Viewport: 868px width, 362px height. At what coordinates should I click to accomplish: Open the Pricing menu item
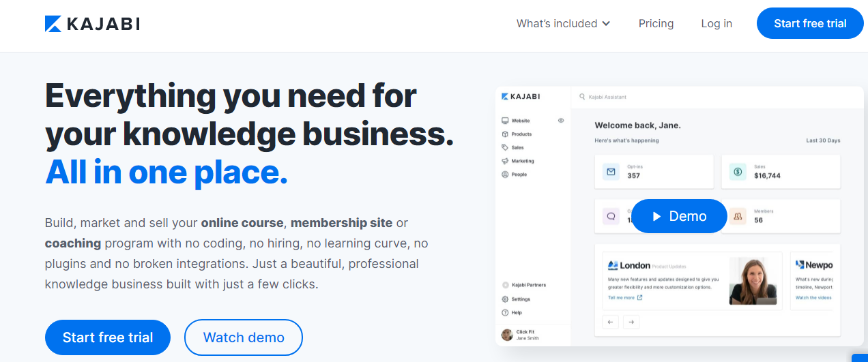click(x=656, y=24)
